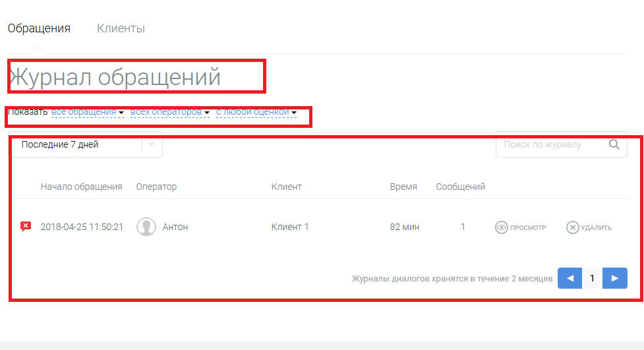
Task: Open the Последние 7 дней period dropdown
Action: [x=86, y=144]
